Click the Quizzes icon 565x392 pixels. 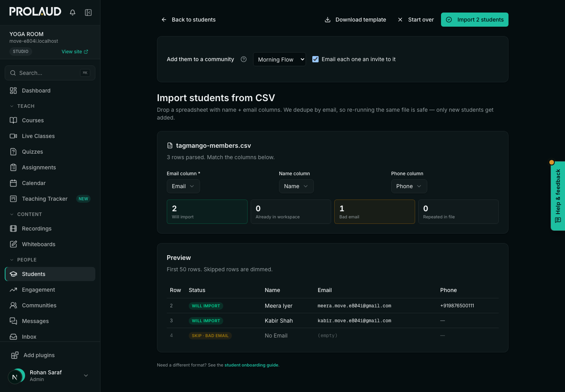[x=13, y=152]
